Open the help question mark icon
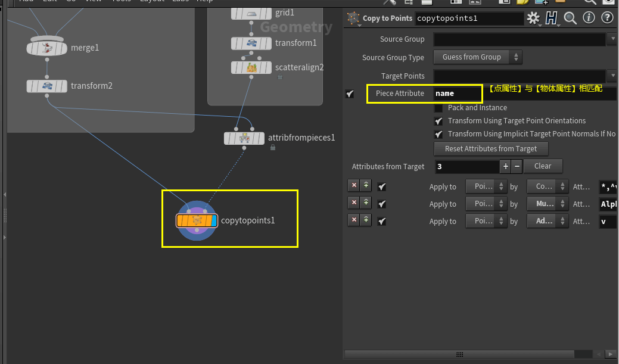Viewport: 619px width, 364px height. click(606, 18)
